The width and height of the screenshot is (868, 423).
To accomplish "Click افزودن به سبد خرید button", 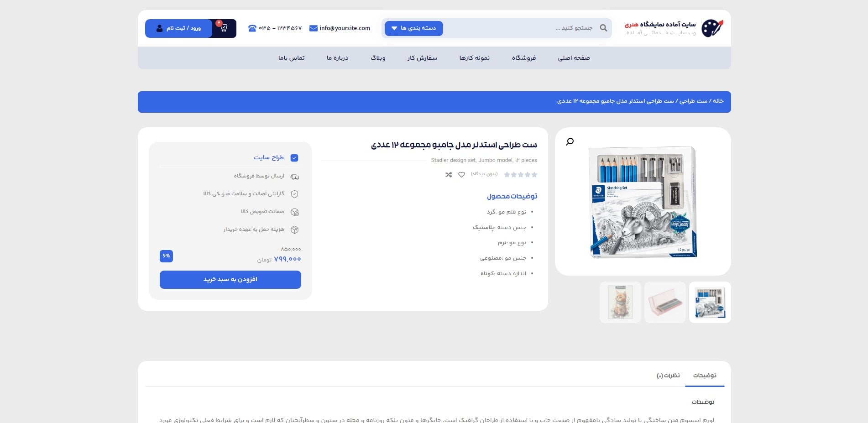I will [x=230, y=279].
